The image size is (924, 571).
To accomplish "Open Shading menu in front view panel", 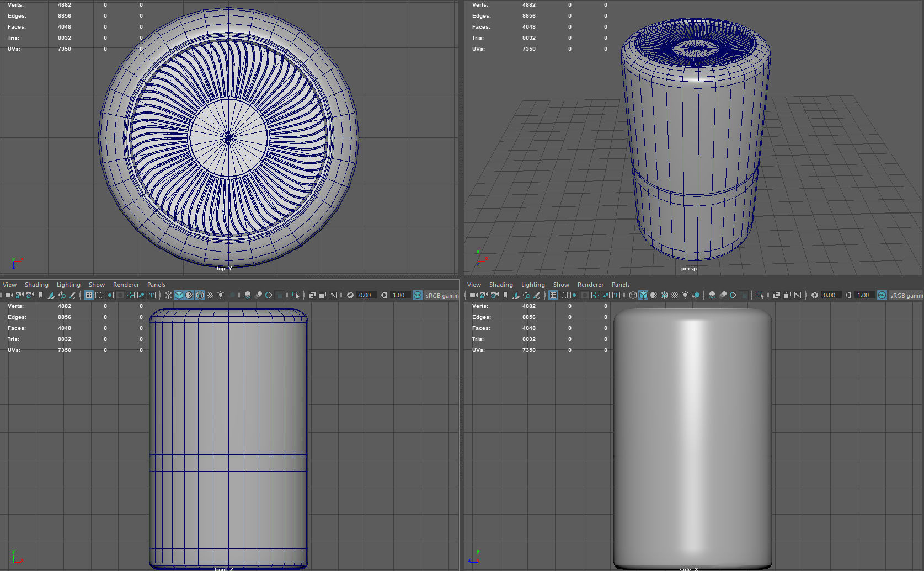I will pyautogui.click(x=36, y=285).
